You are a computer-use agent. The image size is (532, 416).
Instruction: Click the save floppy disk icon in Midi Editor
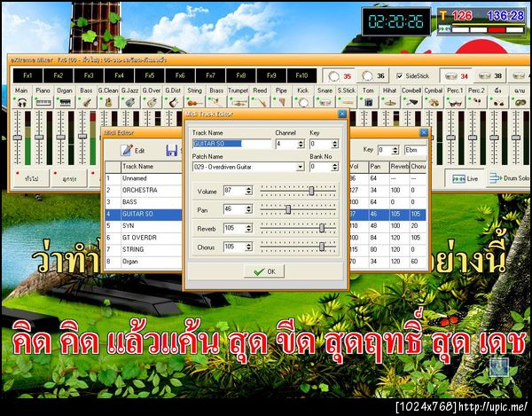coord(172,150)
